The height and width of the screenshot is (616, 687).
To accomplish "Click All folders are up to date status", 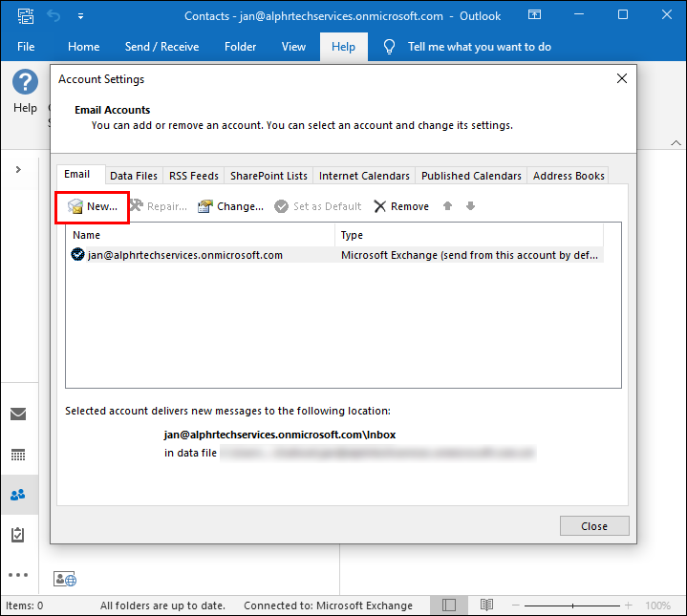I will [x=162, y=605].
